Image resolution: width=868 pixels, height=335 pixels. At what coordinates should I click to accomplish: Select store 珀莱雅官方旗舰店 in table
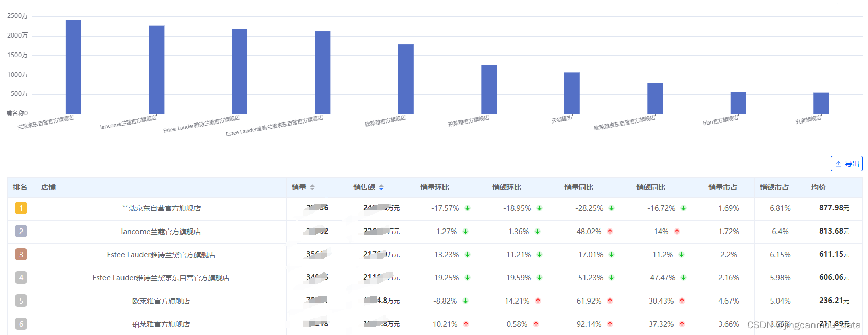(x=161, y=324)
